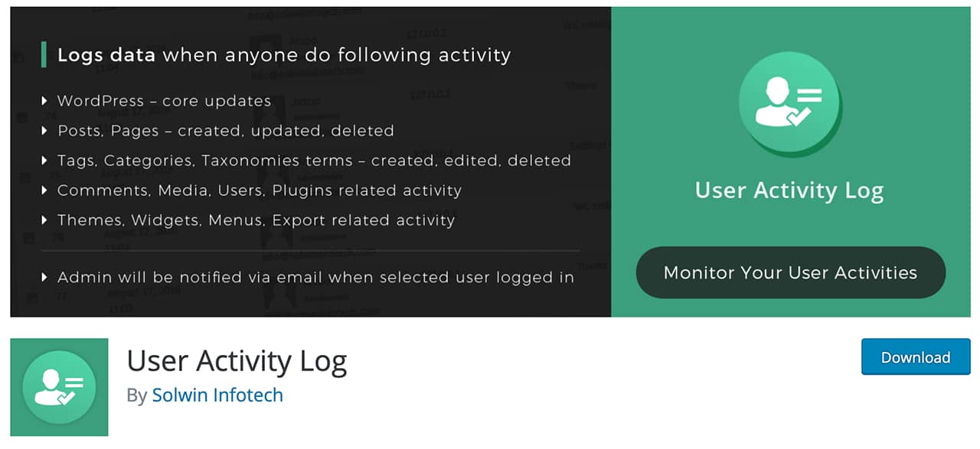Click the Tags, Categories, Taxonomies terms line

pos(314,161)
